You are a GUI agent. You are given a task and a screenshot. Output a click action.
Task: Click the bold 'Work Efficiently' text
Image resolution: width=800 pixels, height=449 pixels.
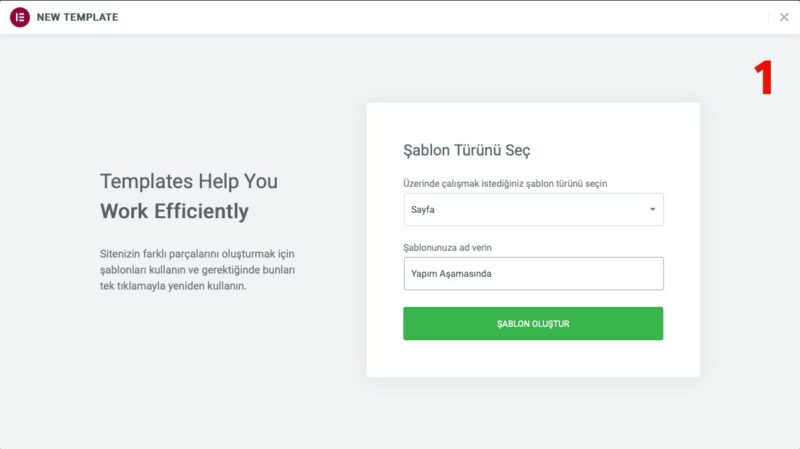(174, 212)
